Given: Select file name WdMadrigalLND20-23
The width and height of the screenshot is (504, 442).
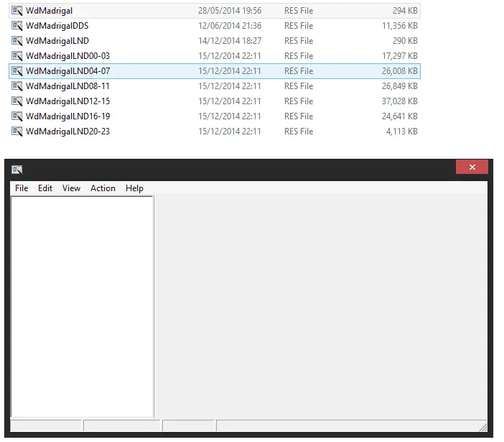Looking at the screenshot, I should click(67, 132).
